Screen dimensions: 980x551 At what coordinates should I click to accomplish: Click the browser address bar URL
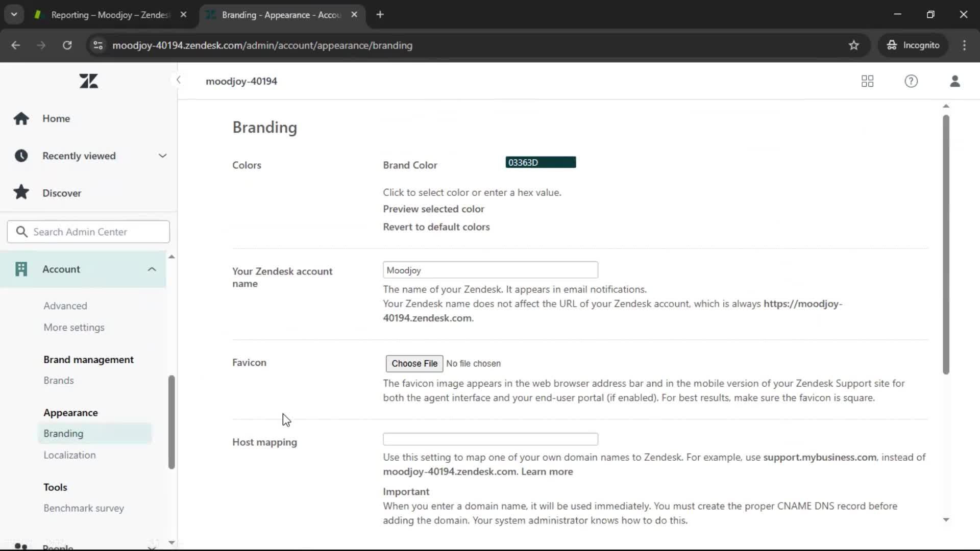[x=262, y=45]
